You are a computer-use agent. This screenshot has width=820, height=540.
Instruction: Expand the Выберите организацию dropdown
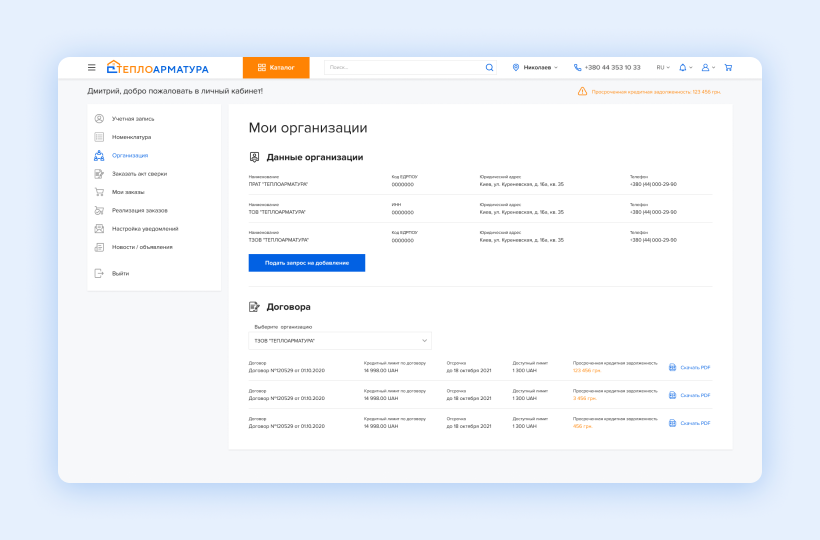(340, 341)
